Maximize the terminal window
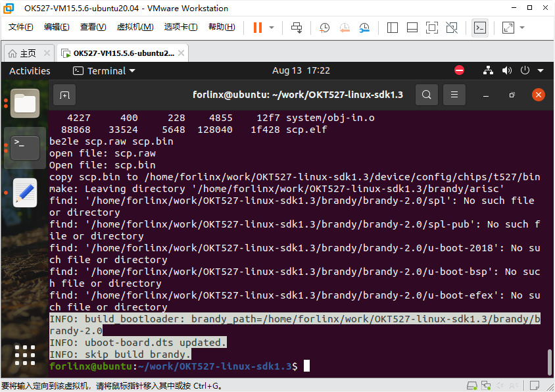The width and height of the screenshot is (555, 392). [x=512, y=95]
